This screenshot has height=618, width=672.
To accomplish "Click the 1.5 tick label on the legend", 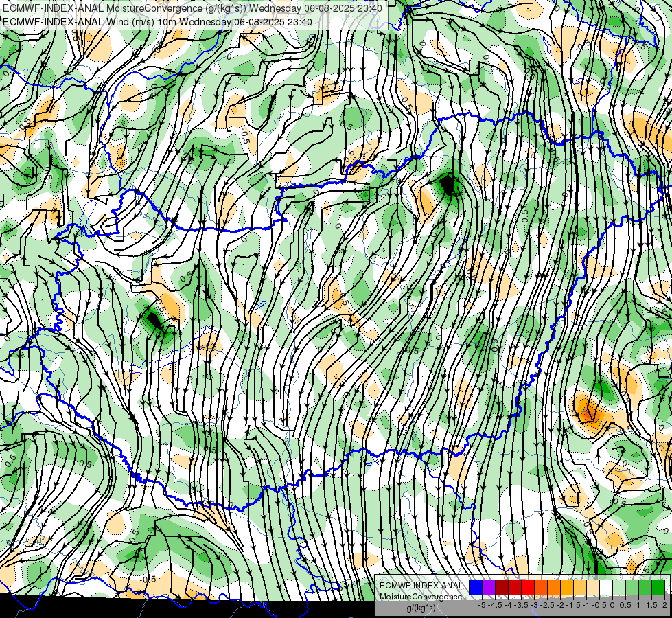I will (x=651, y=605).
